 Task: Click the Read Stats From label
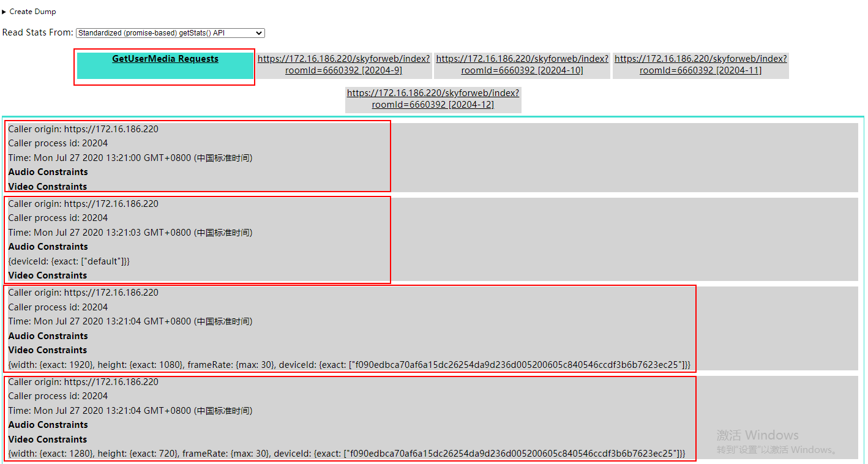tap(37, 32)
